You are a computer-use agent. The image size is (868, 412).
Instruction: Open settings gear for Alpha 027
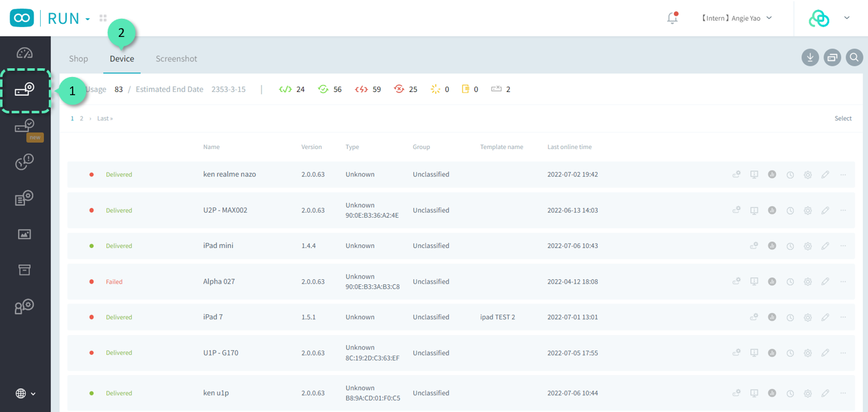808,282
